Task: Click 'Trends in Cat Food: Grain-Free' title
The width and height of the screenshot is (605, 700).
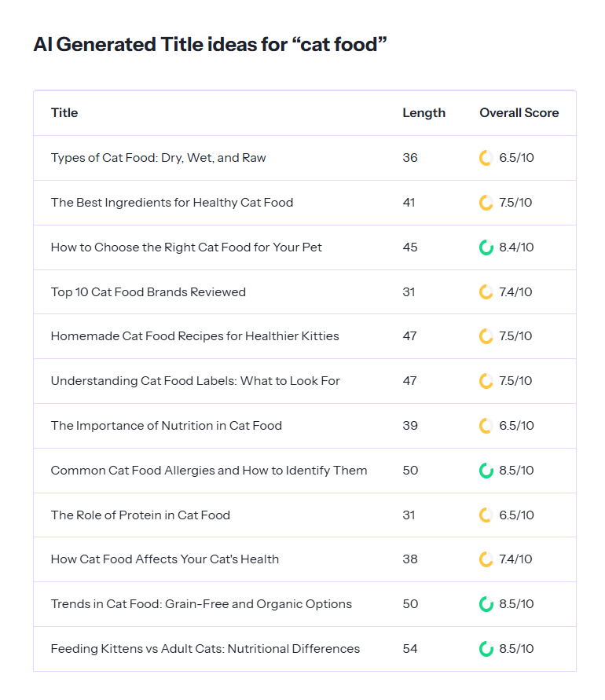Action: point(201,604)
